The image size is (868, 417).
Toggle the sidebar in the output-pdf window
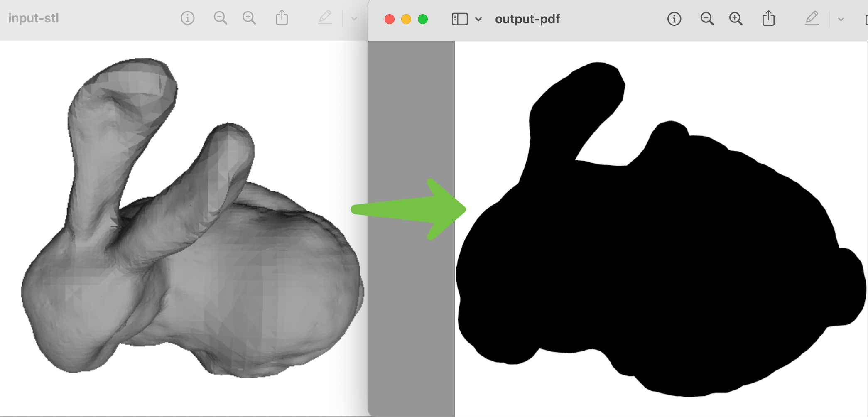tap(459, 19)
